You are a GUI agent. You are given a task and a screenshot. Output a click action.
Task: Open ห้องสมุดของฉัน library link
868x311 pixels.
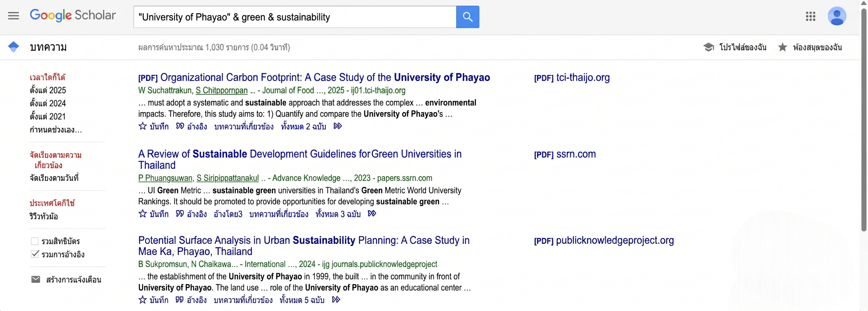(x=817, y=47)
